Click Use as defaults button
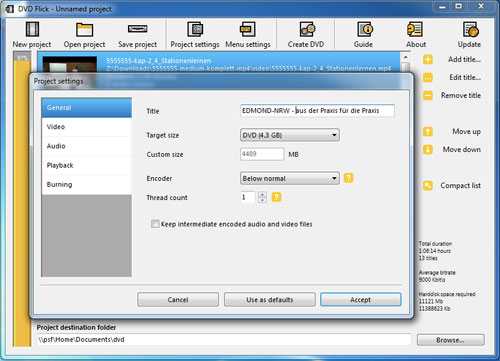Image resolution: width=500 pixels, height=361 pixels. pyautogui.click(x=270, y=300)
